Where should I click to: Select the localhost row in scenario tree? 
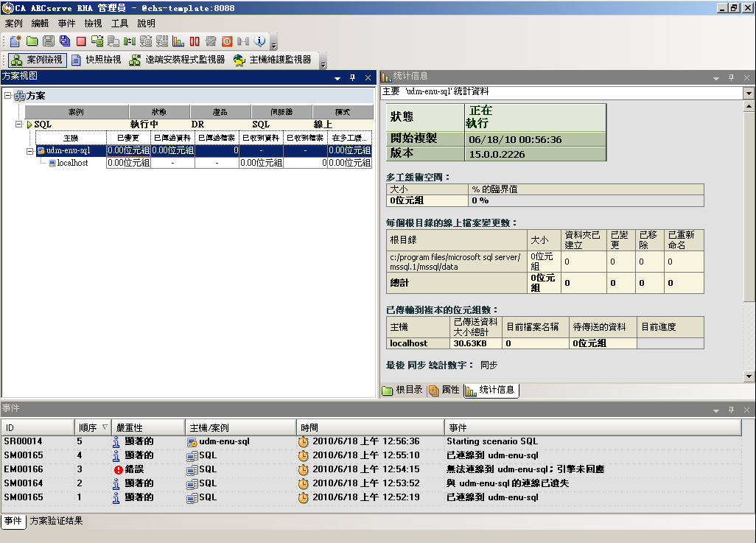pyautogui.click(x=72, y=163)
